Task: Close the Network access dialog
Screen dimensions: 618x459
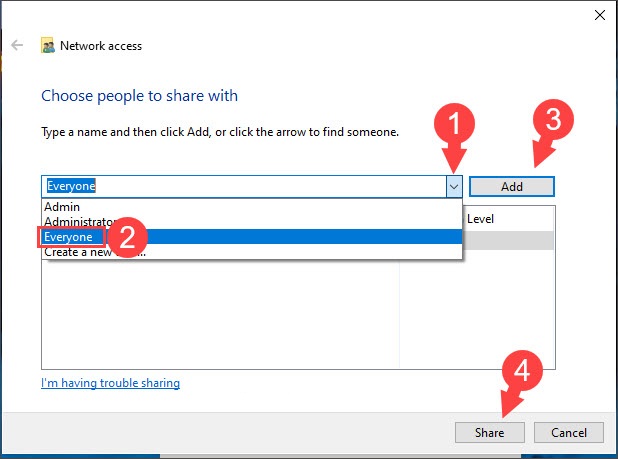Action: coord(599,15)
